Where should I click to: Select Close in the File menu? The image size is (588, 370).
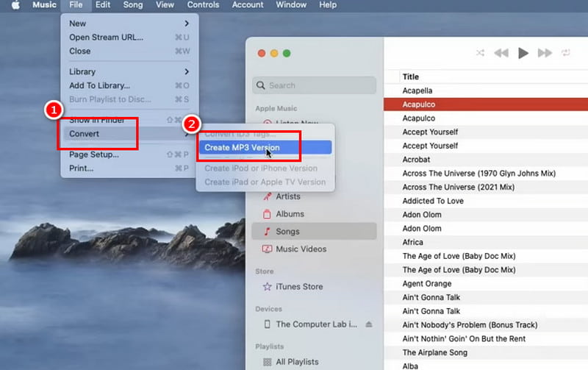pos(129,51)
